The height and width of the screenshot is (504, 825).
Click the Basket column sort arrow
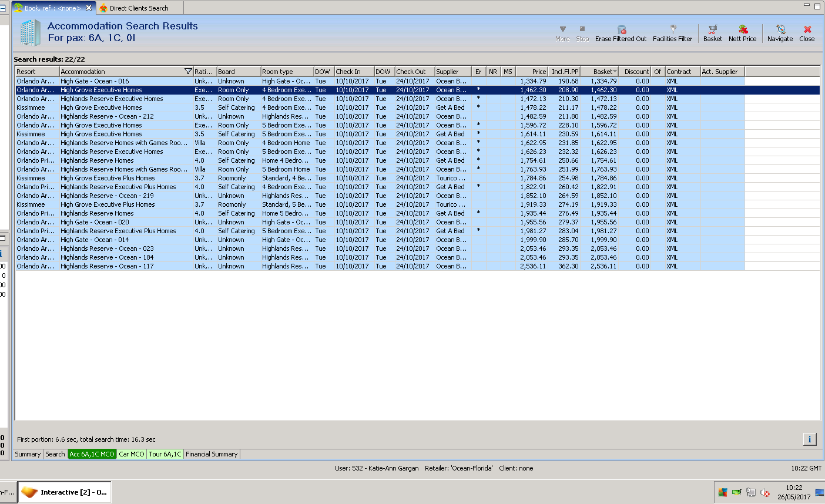(615, 72)
